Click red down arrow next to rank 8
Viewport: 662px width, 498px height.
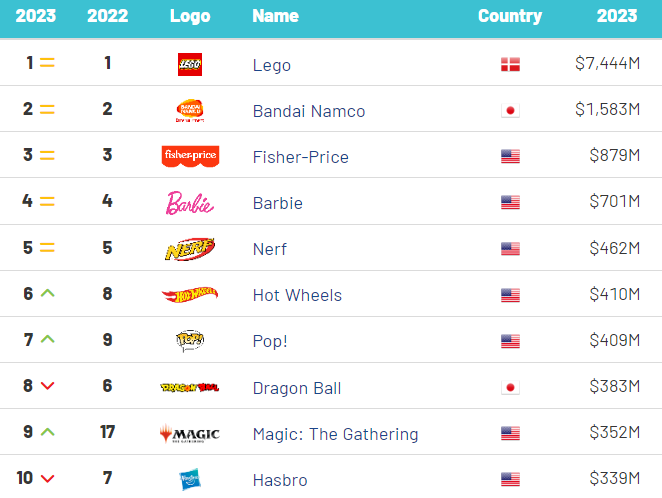pos(48,386)
